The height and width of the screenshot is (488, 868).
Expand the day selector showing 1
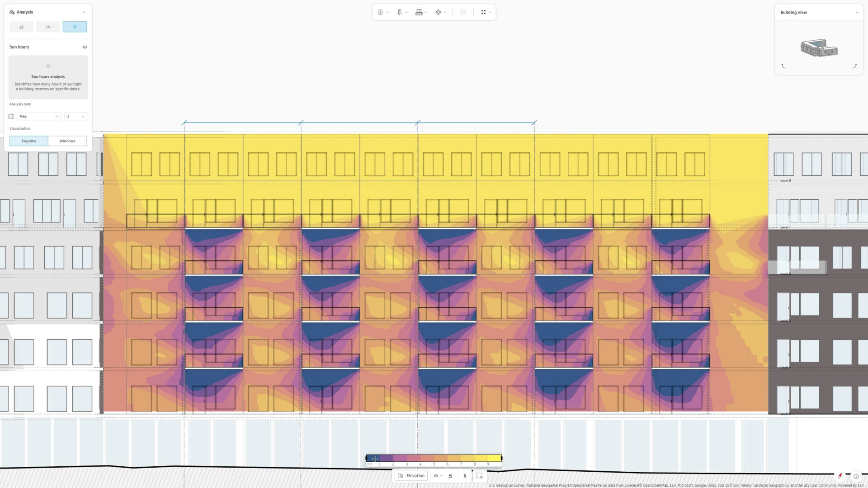pos(75,116)
